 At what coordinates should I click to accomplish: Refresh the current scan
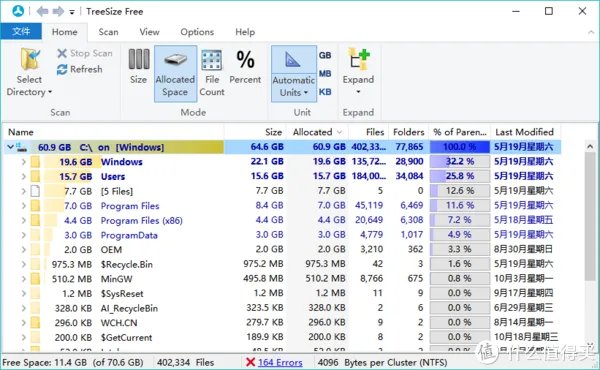80,69
